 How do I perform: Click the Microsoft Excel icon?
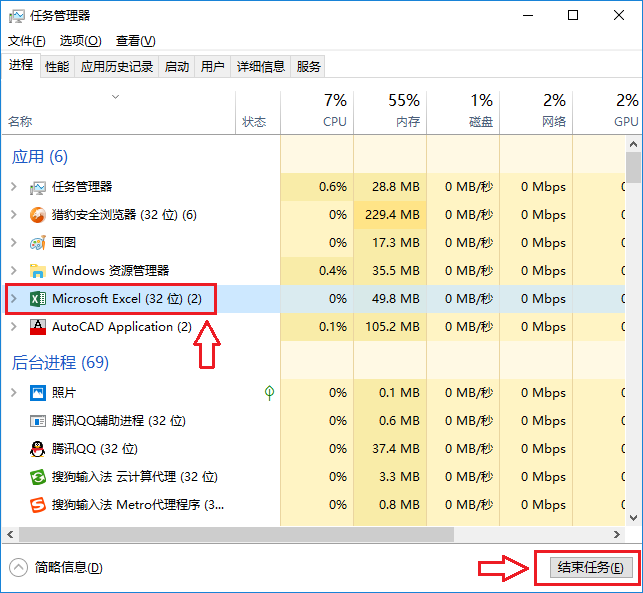(x=38, y=299)
